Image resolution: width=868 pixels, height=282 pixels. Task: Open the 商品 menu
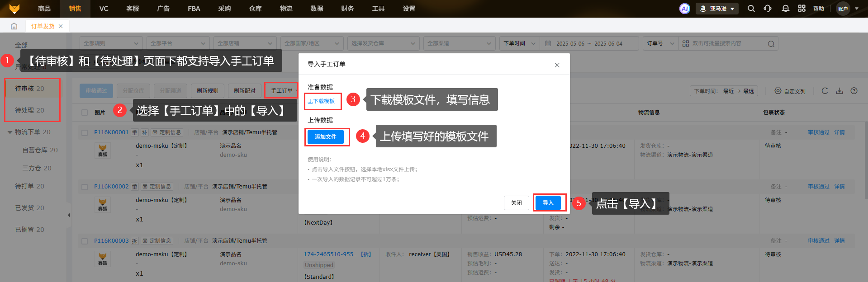pos(44,9)
